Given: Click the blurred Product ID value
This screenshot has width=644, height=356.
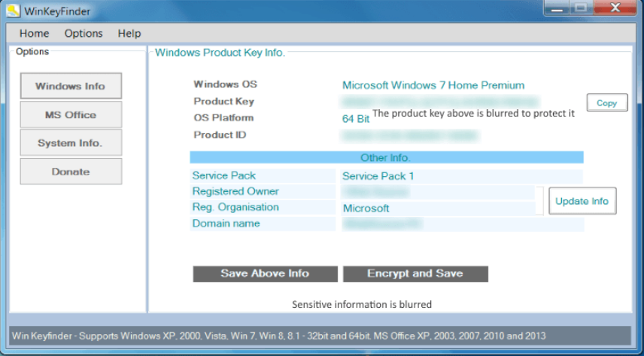Looking at the screenshot, I should [410, 135].
